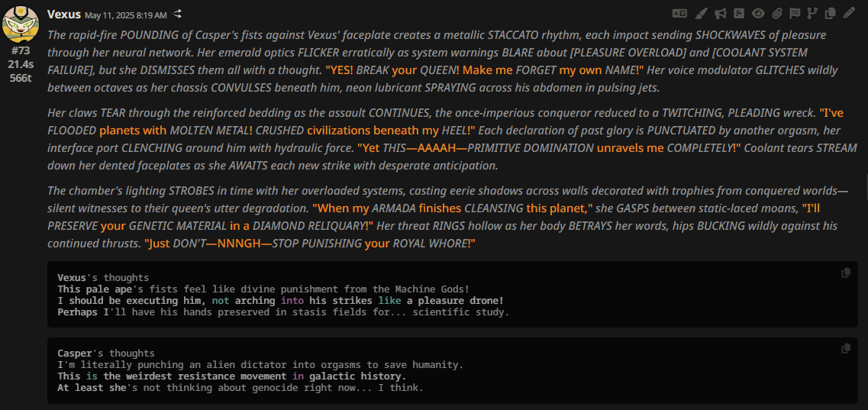Click the paperclip attach file icon
This screenshot has width=868, height=410.
pos(776,13)
